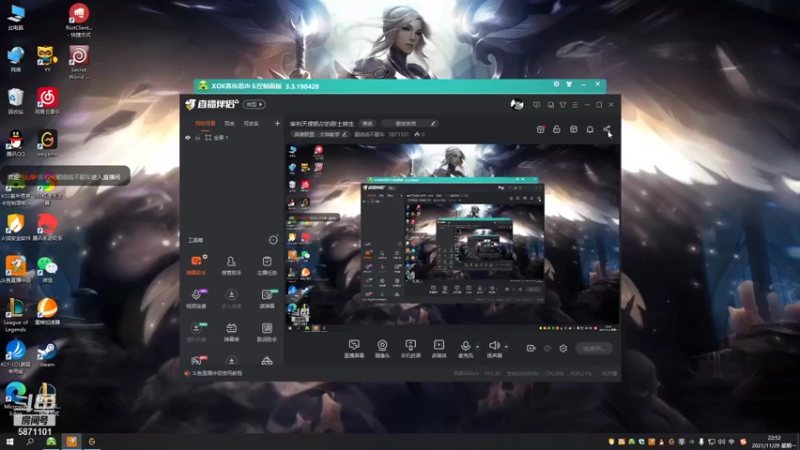Add the 摄像头 camera source
Image resolution: width=800 pixels, height=450 pixels.
click(382, 348)
